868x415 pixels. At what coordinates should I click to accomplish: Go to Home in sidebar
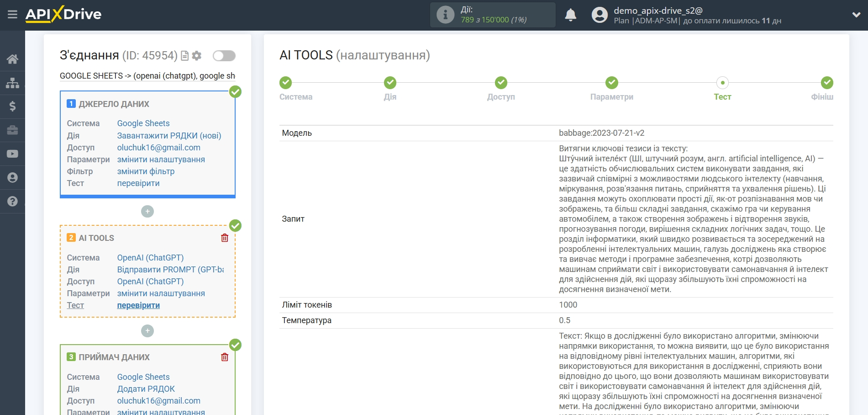pyautogui.click(x=12, y=59)
